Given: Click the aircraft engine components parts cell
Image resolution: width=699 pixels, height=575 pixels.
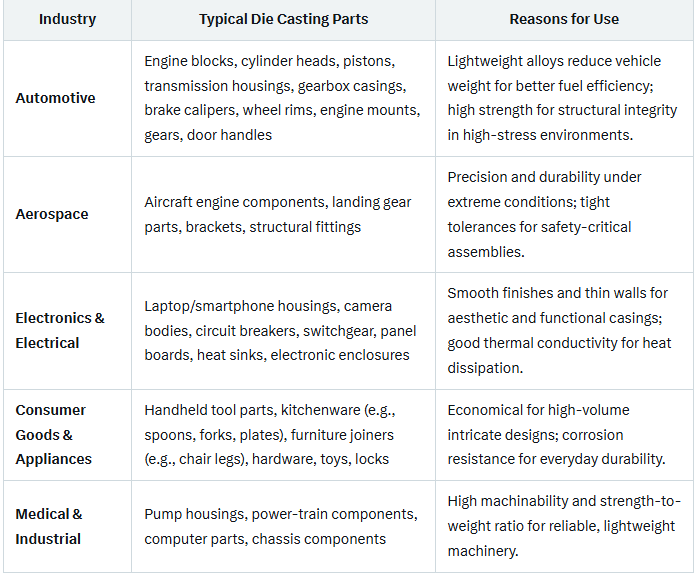Looking at the screenshot, I should [x=278, y=214].
